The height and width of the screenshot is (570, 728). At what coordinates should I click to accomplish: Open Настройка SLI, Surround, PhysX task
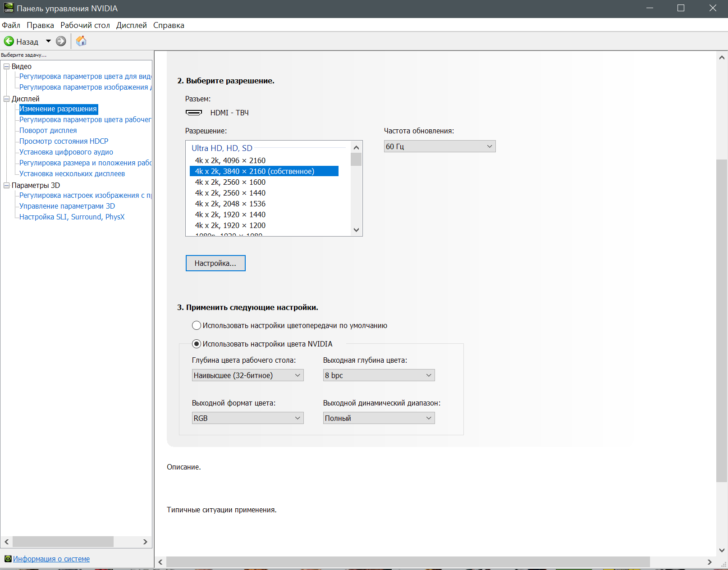[72, 217]
